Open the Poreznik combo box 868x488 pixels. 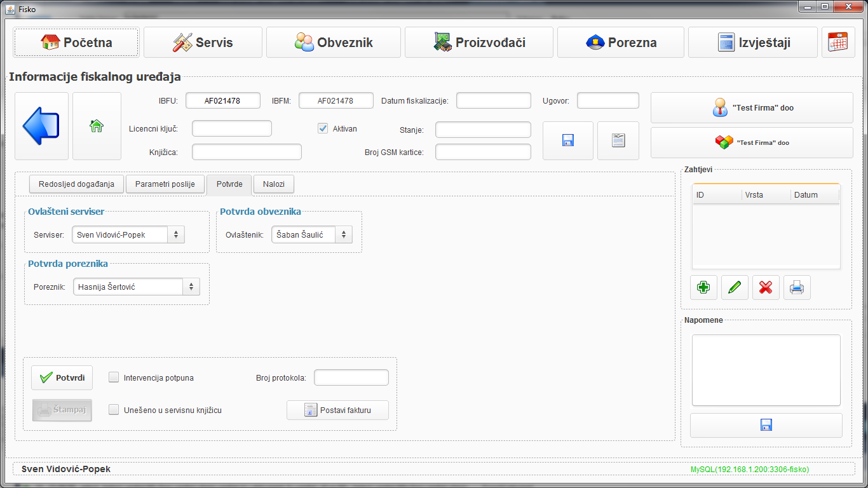[x=191, y=287]
